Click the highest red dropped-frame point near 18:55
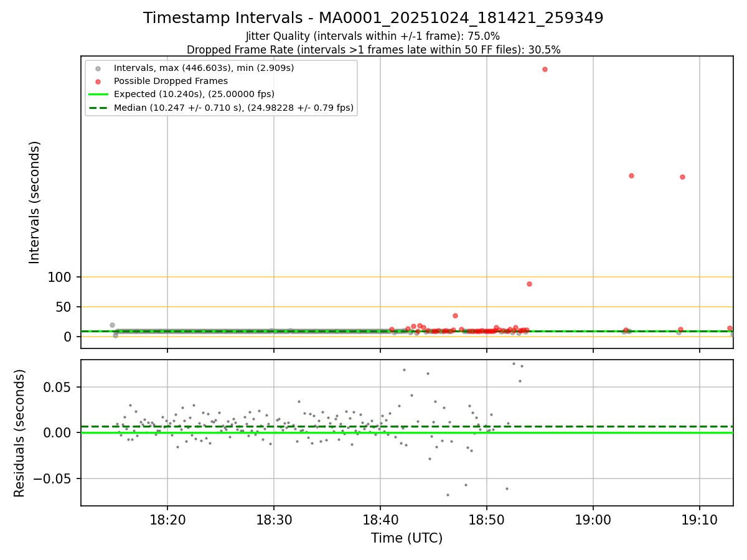Screen dimensions: 747x560 [x=545, y=69]
